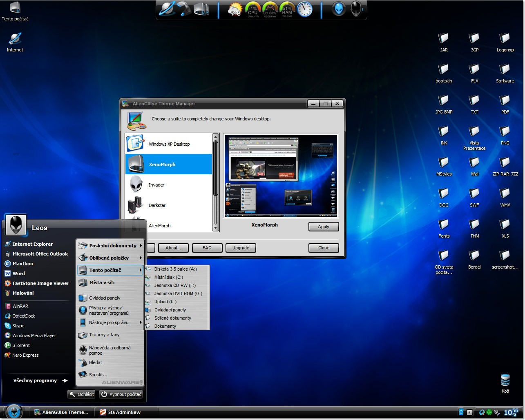Open the MStyles desktop folder
The image size is (525, 420).
444,167
